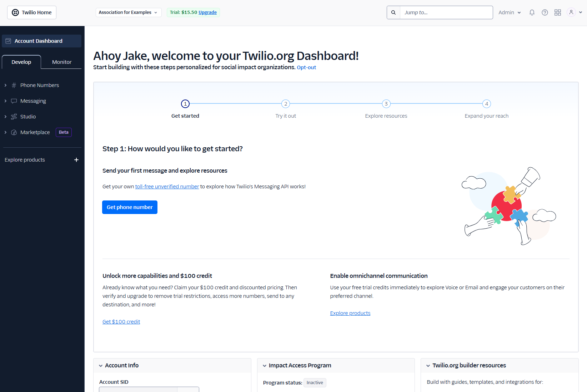Click the Get phone number button
587x392 pixels.
pos(130,207)
